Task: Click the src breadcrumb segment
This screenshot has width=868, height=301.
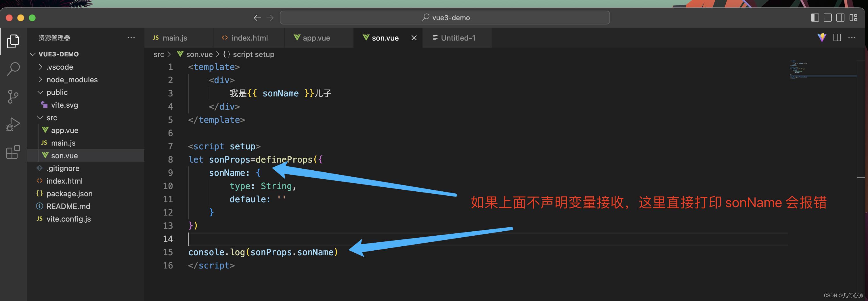Action: [x=159, y=54]
